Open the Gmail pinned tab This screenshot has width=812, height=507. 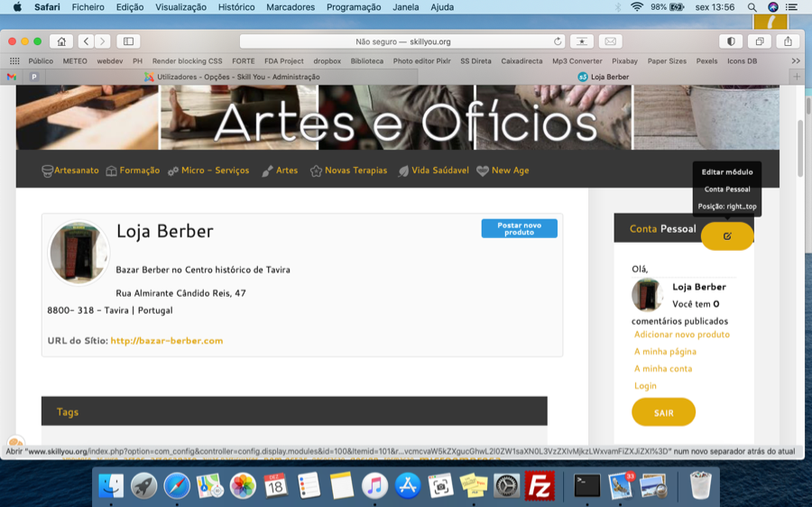point(12,77)
